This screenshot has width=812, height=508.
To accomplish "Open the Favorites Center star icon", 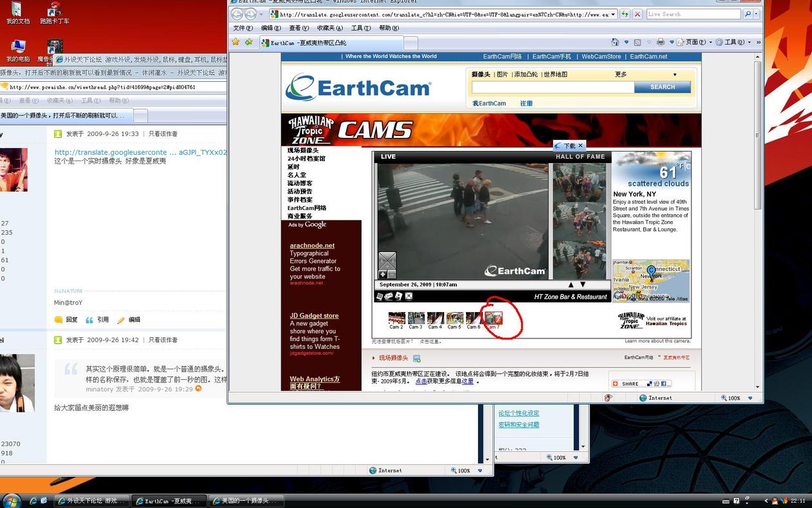I will click(x=236, y=42).
